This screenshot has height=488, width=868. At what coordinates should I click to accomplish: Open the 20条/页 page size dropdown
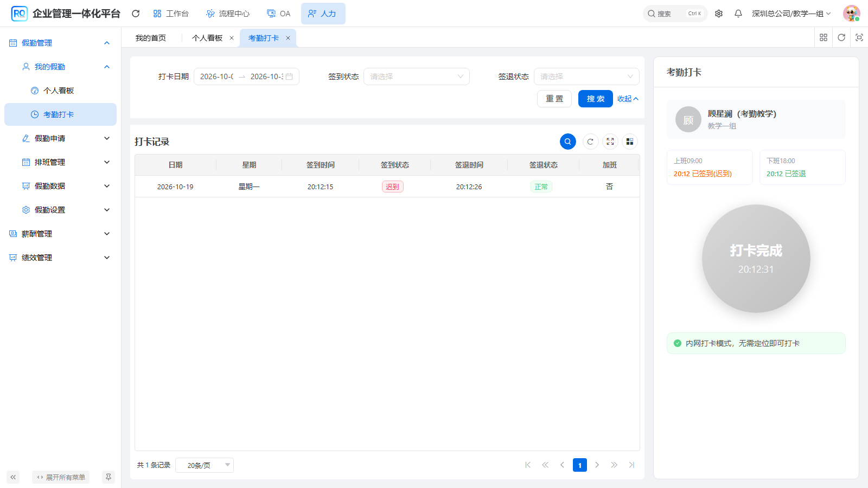pyautogui.click(x=205, y=465)
